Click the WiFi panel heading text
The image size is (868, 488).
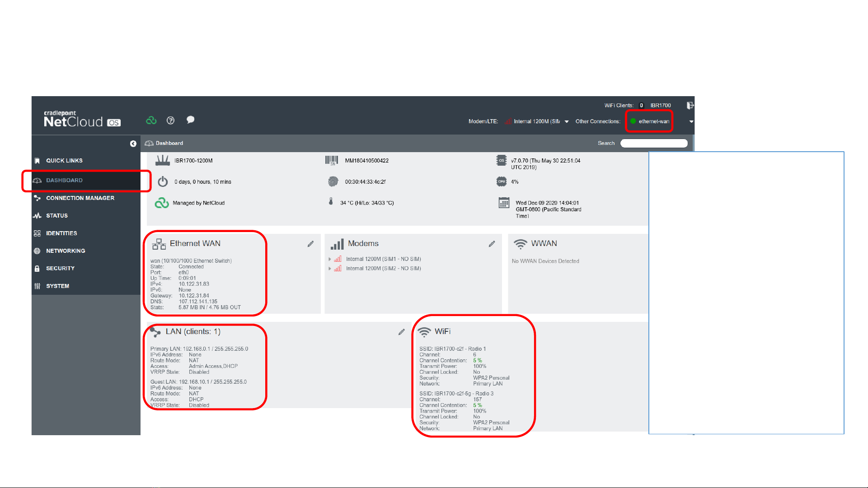442,332
